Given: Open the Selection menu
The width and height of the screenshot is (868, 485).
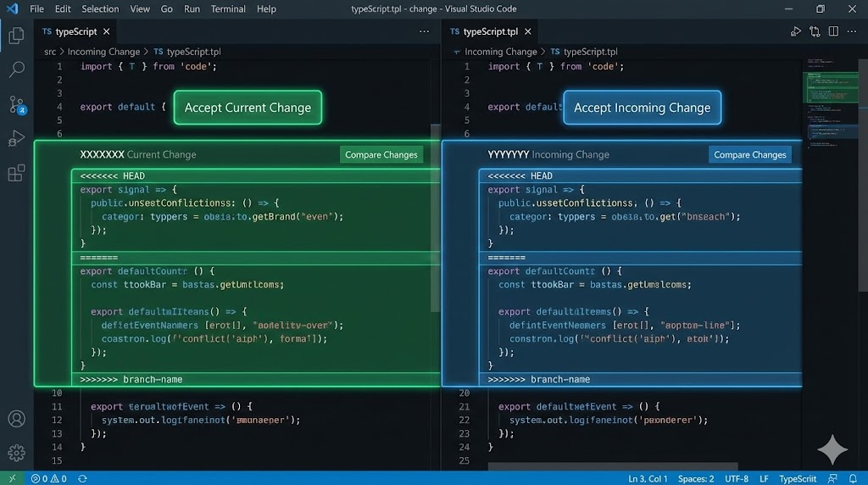Looking at the screenshot, I should (100, 8).
